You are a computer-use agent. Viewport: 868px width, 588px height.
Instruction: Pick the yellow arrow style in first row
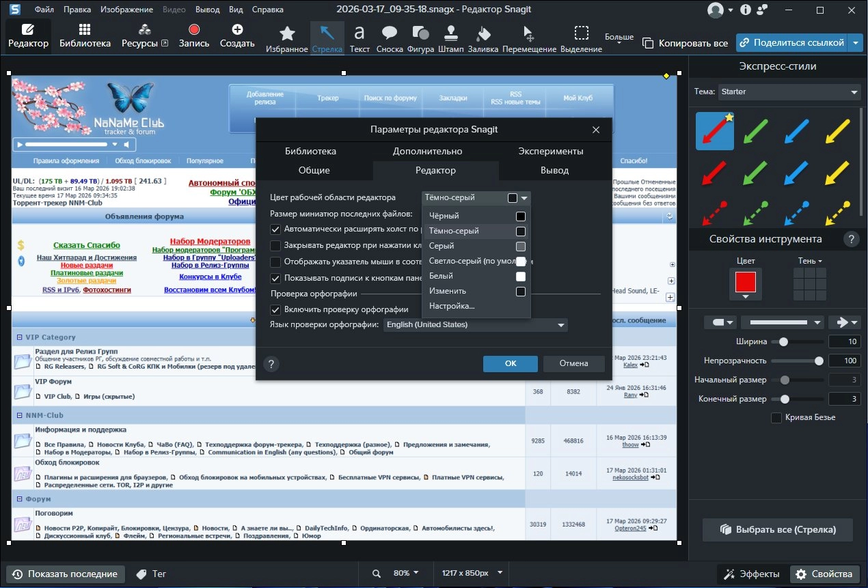[837, 131]
